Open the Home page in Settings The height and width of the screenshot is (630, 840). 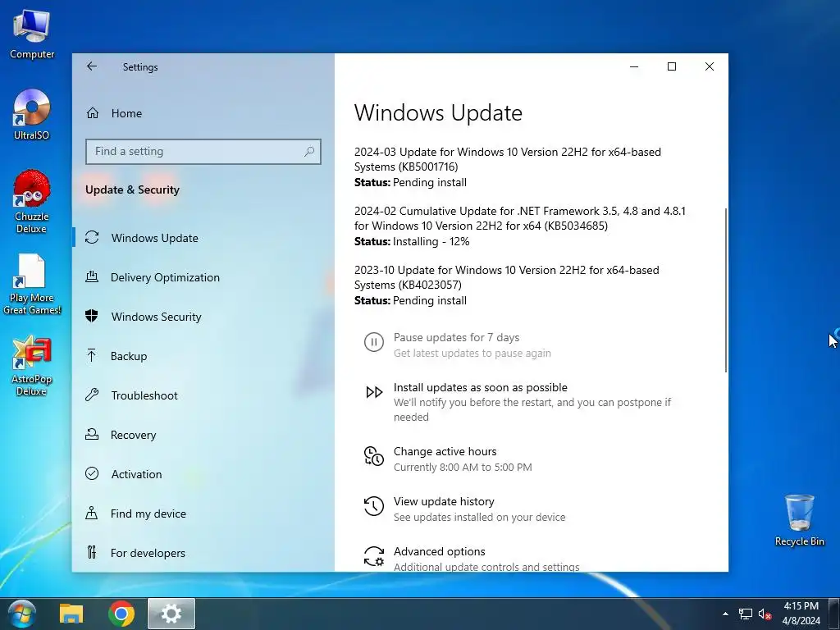click(x=203, y=113)
